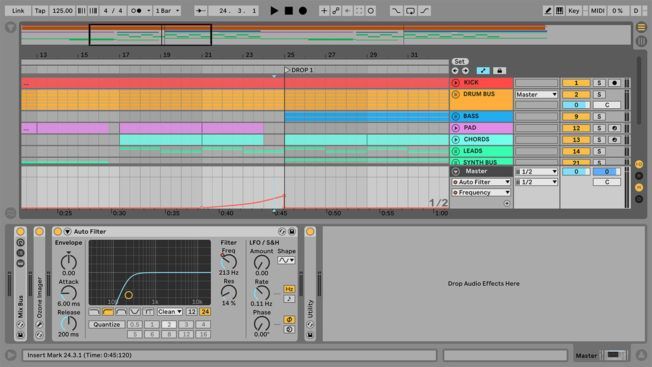Start playback with the Play button

274,11
